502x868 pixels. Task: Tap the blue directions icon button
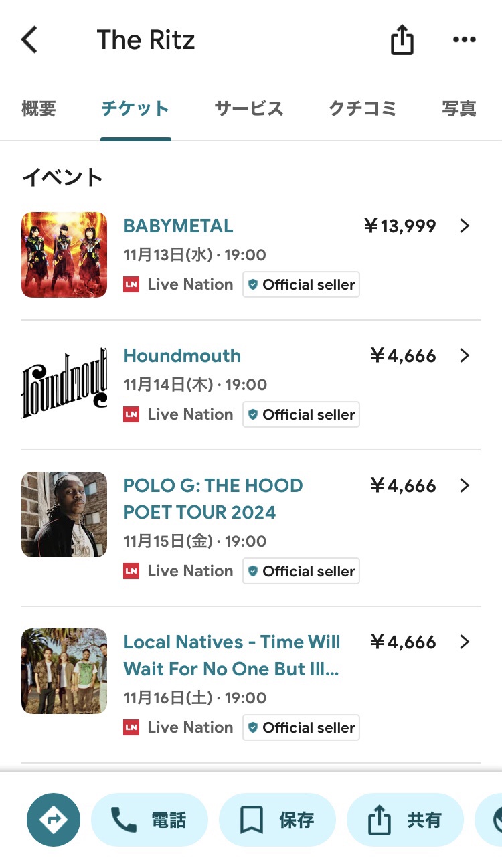[54, 820]
